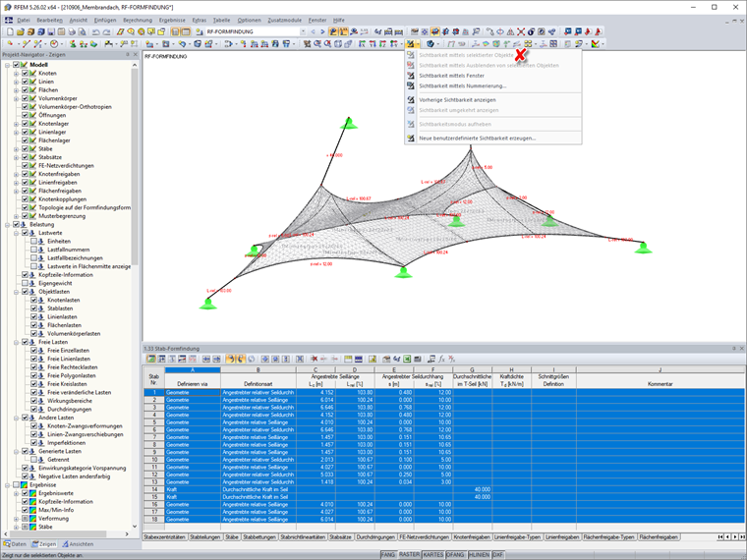Click the Undo arrow icon in toolbar

click(x=95, y=31)
